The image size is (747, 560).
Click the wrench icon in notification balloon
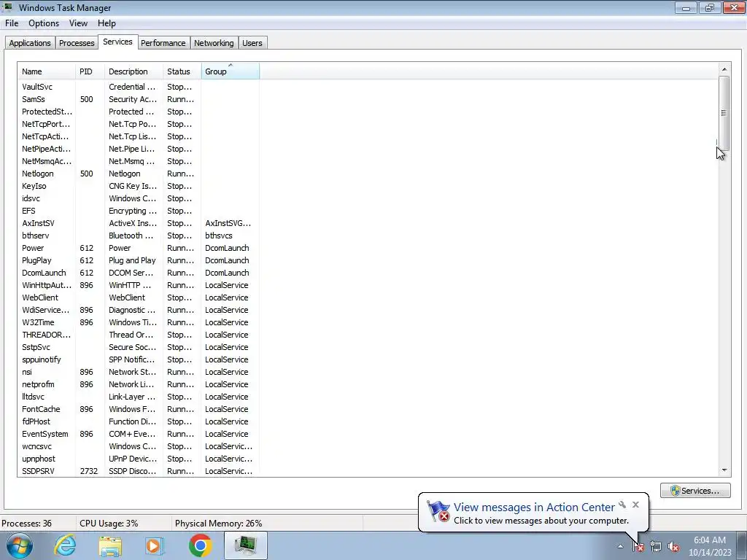coord(622,505)
